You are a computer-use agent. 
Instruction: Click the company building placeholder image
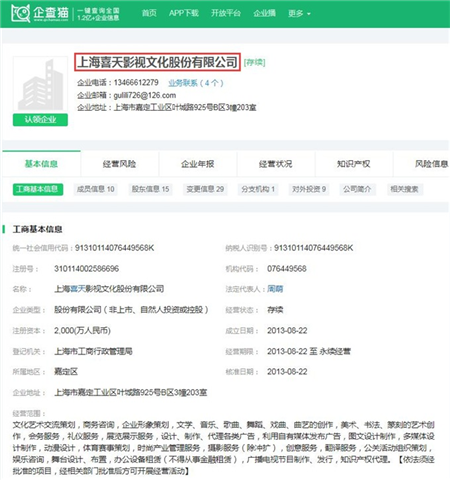pos(40,84)
